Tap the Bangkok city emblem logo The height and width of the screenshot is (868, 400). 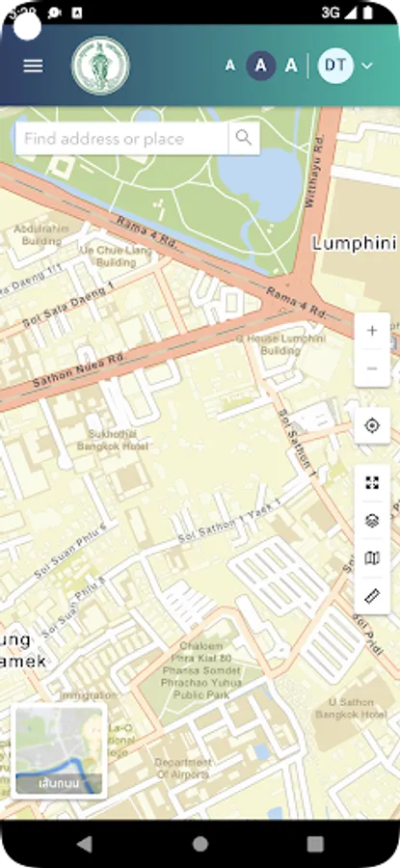100,66
